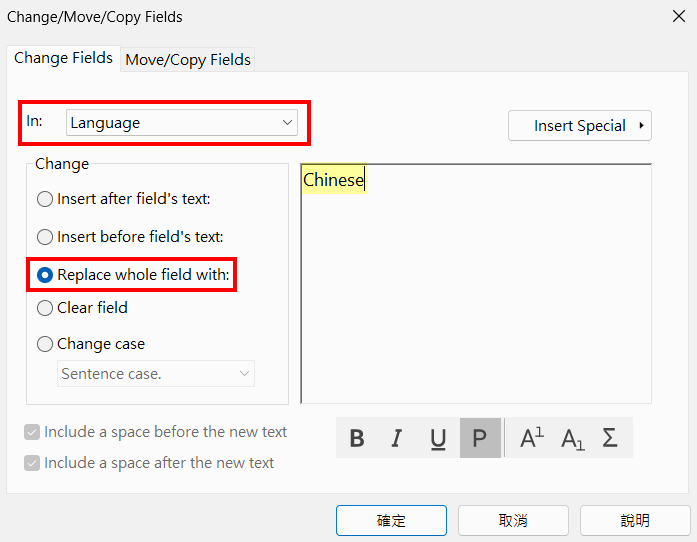Confirm with the 確定 button
Screen dimensions: 697x542
391,520
